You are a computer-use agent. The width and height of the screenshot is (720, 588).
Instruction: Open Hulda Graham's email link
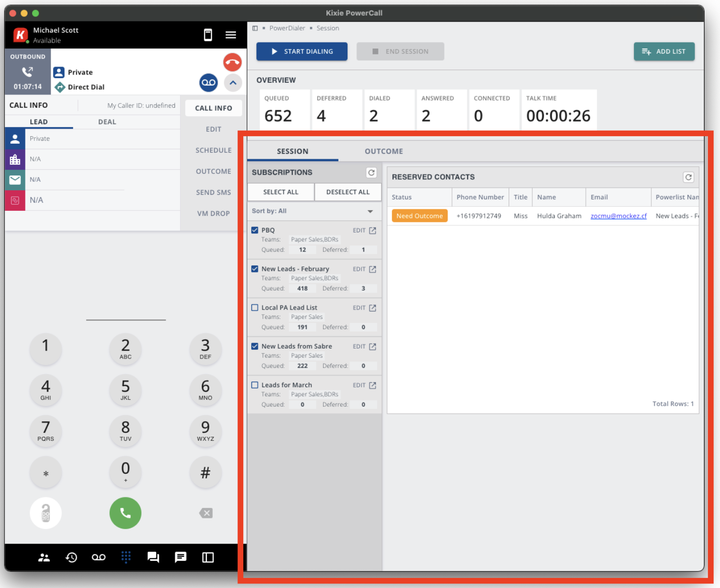click(618, 216)
